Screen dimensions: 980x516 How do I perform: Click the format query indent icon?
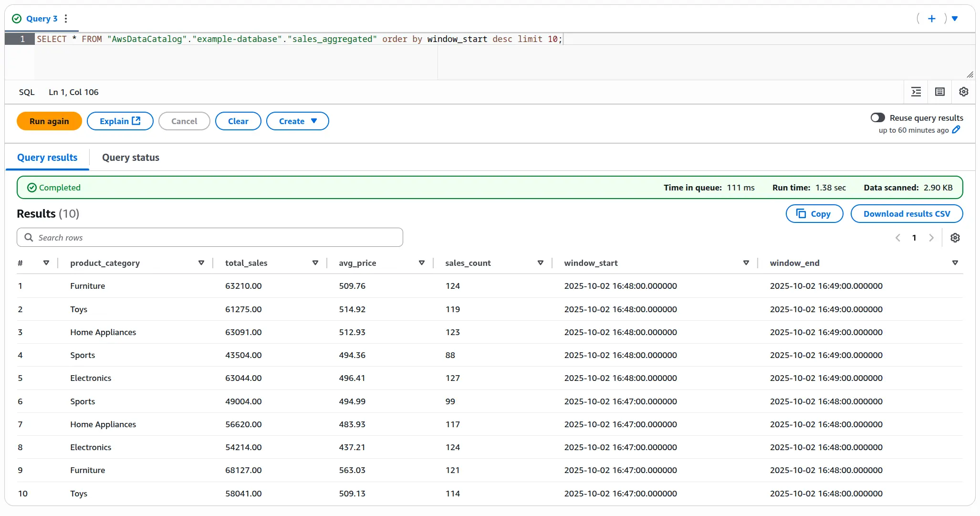pos(916,92)
